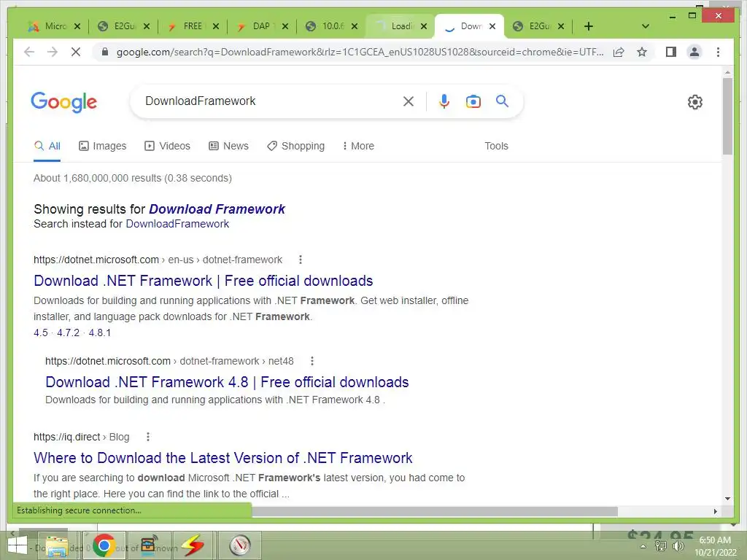The height and width of the screenshot is (560, 747).
Task: Open options for net48 result
Action: [x=312, y=361]
